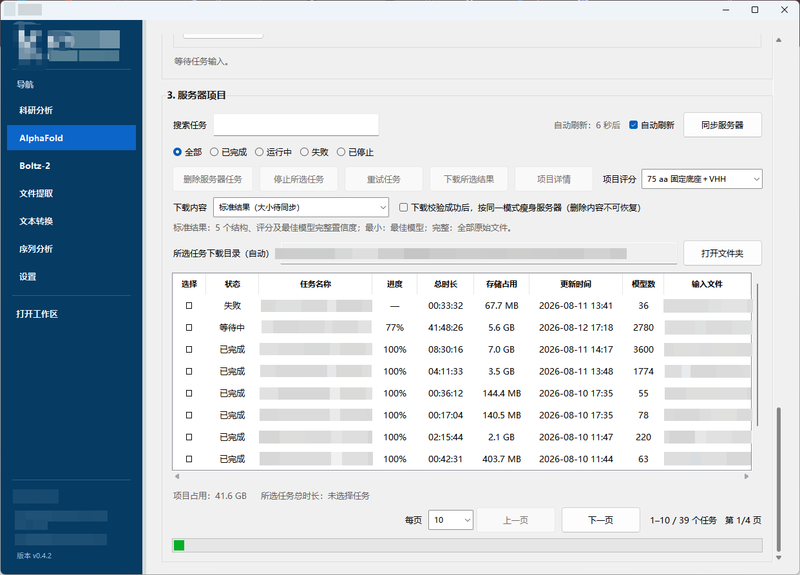
Task: Click the 下一页 button
Action: (x=601, y=520)
